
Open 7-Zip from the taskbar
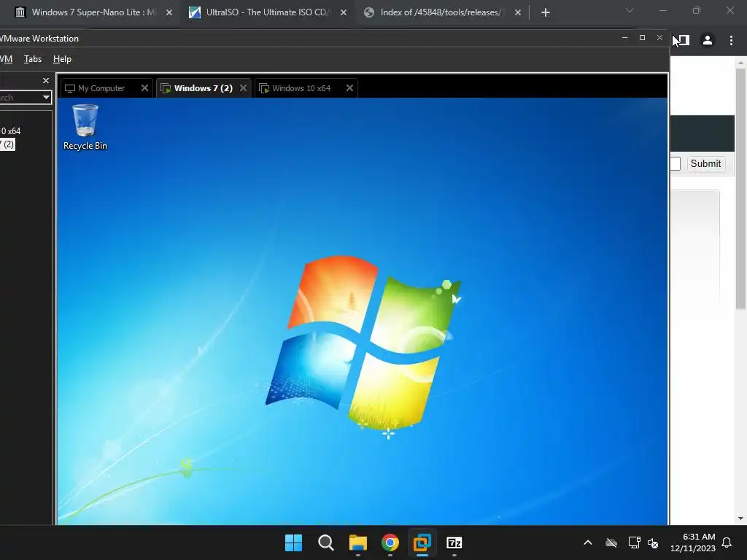(454, 542)
